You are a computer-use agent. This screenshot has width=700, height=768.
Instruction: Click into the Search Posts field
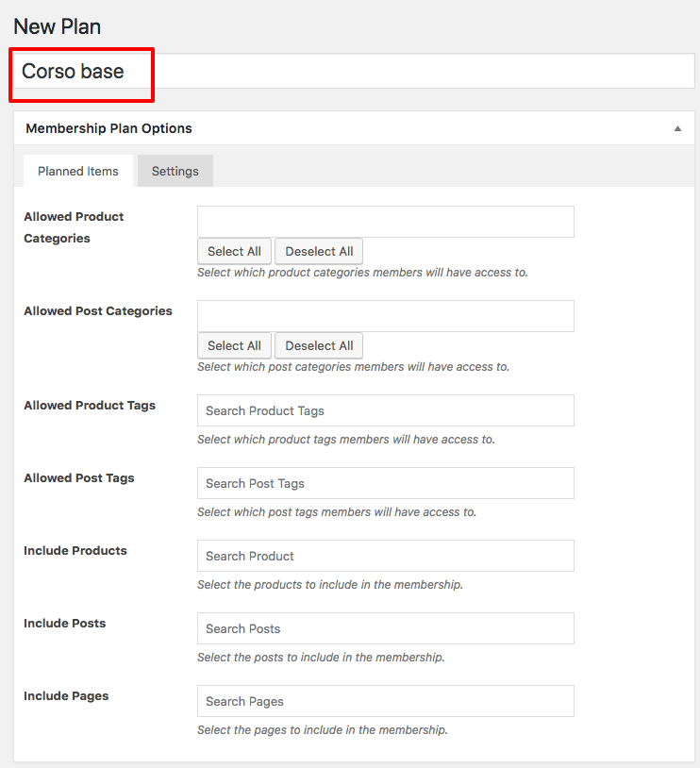[386, 628]
